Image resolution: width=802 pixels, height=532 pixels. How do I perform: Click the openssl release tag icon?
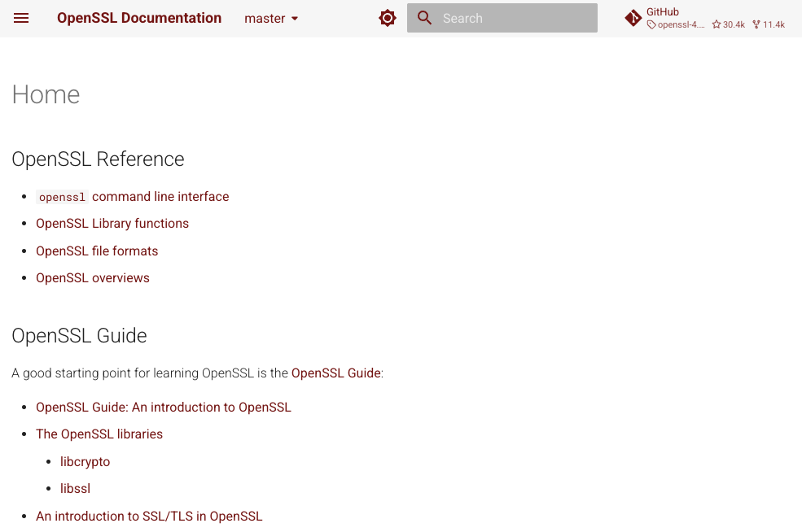[x=651, y=24]
